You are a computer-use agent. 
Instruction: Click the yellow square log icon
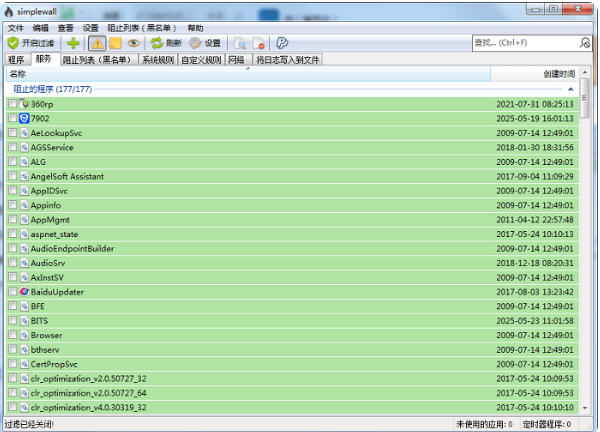coord(115,43)
